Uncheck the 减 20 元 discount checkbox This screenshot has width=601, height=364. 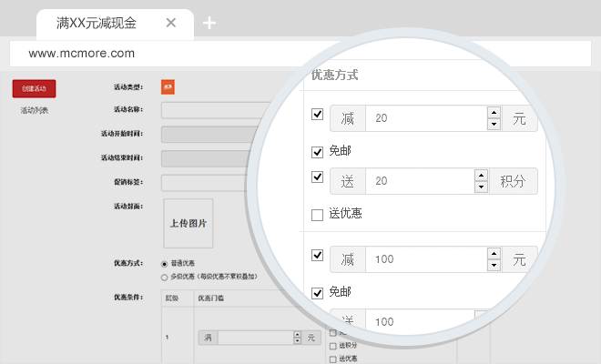pos(317,115)
